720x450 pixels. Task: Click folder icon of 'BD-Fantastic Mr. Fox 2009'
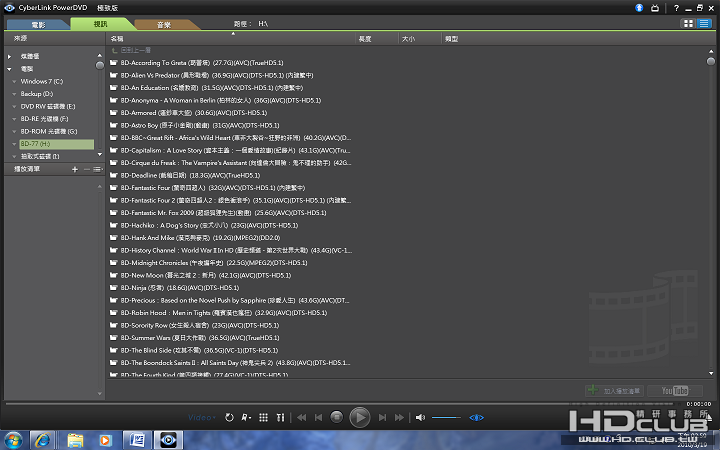pos(113,213)
